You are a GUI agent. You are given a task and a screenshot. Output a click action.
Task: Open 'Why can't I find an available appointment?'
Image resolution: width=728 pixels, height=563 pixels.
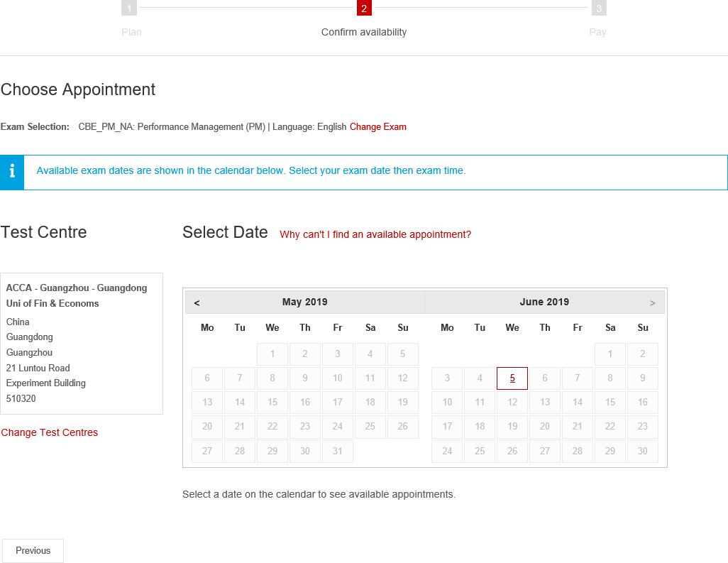tap(375, 234)
